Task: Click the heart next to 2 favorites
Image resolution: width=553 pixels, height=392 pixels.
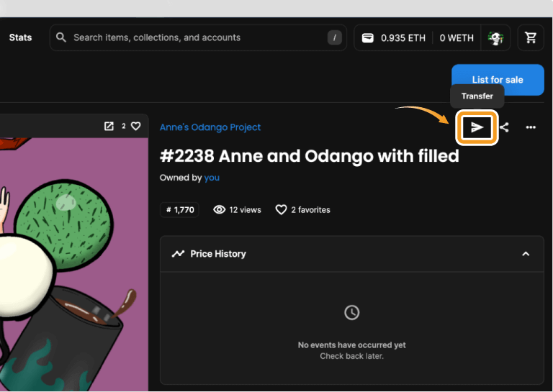Action: pos(281,209)
